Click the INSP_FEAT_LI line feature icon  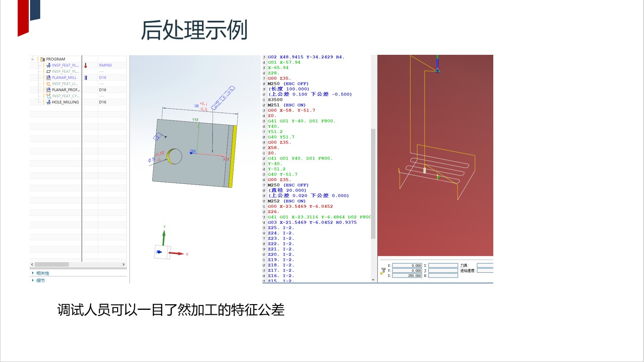click(49, 84)
